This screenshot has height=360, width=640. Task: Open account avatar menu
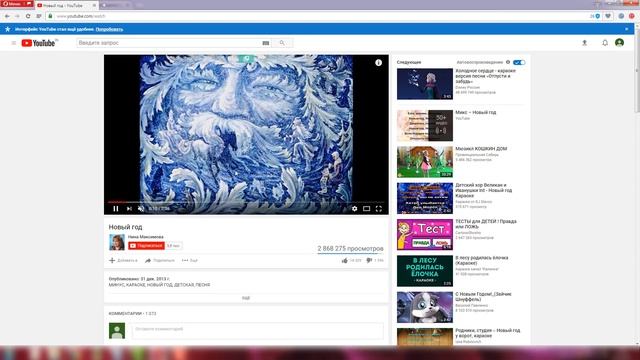tap(619, 42)
